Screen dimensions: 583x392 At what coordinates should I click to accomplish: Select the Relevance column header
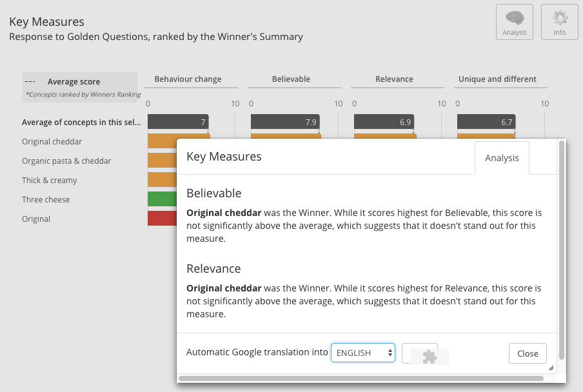point(394,79)
